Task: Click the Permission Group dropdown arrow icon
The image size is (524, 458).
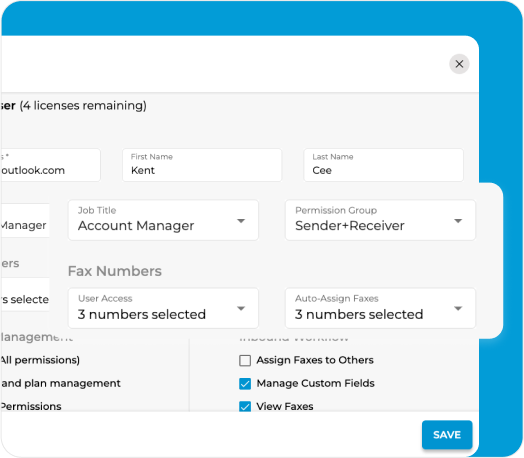Action: 458,221
